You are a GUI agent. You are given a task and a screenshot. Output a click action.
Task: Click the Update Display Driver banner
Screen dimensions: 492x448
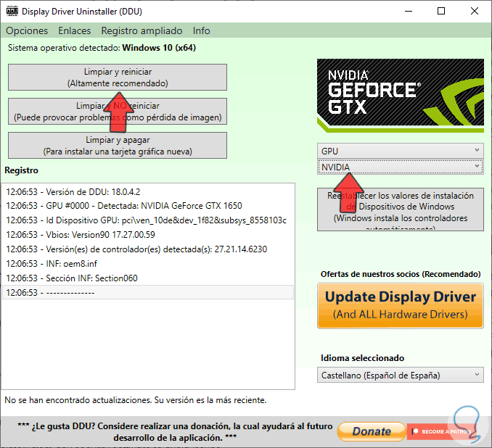coord(400,306)
